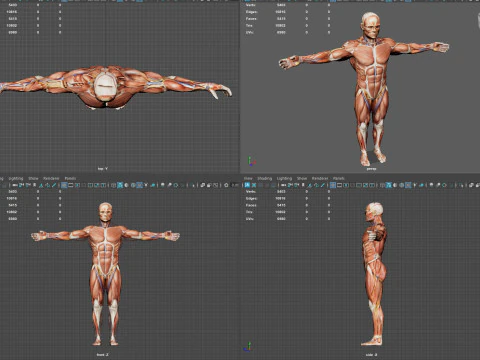
Task: Toggle the resolution gate in front view toolbar
Action: [x=77, y=185]
